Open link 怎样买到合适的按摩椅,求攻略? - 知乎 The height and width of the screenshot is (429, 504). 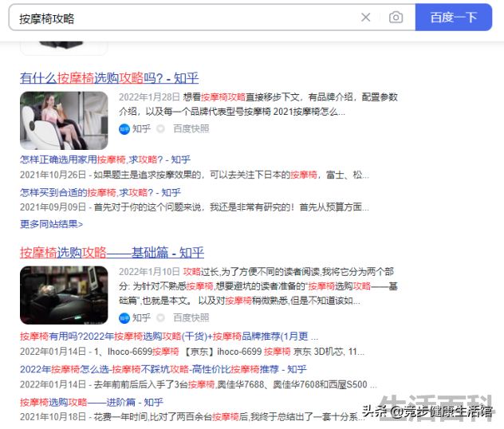point(100,192)
